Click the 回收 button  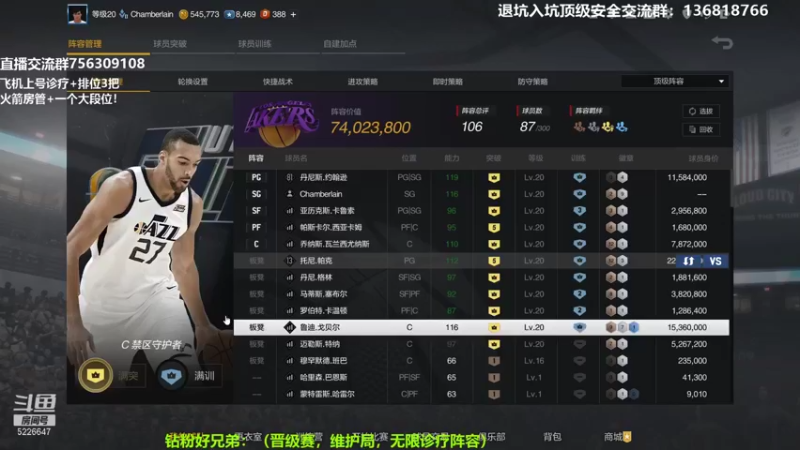coord(701,130)
